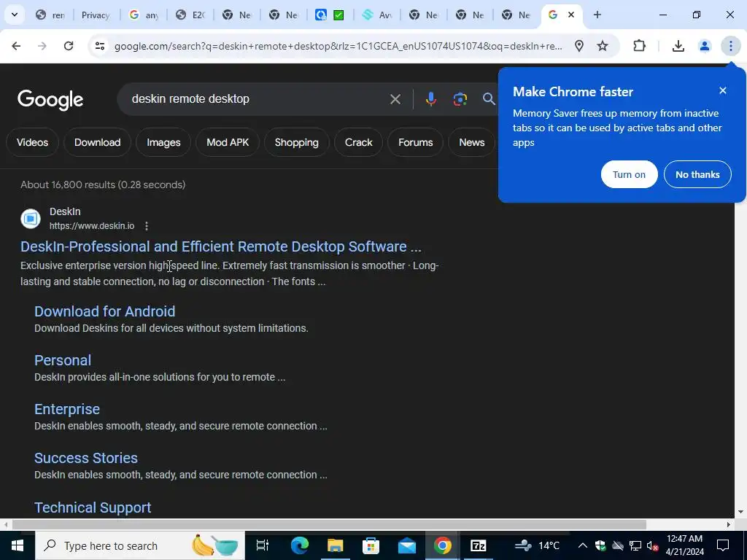Click the magnifier search button
747x560 pixels.
[x=489, y=99]
